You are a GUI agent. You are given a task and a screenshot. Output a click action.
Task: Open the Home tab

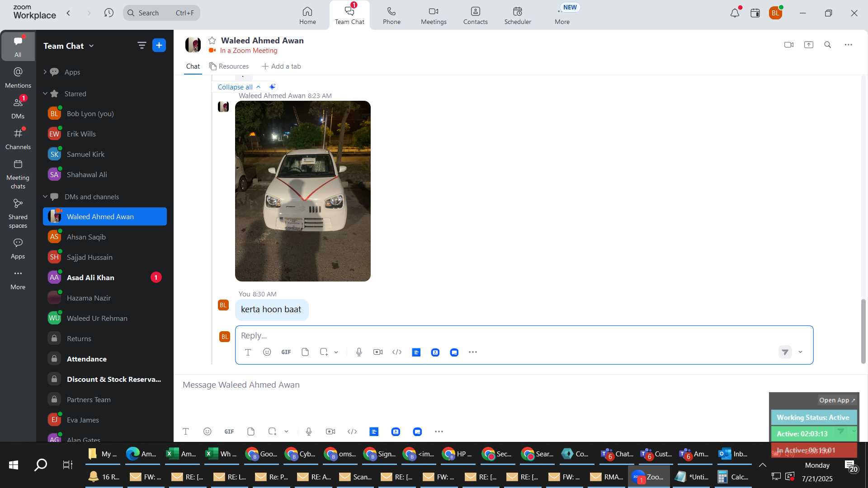[x=307, y=15]
